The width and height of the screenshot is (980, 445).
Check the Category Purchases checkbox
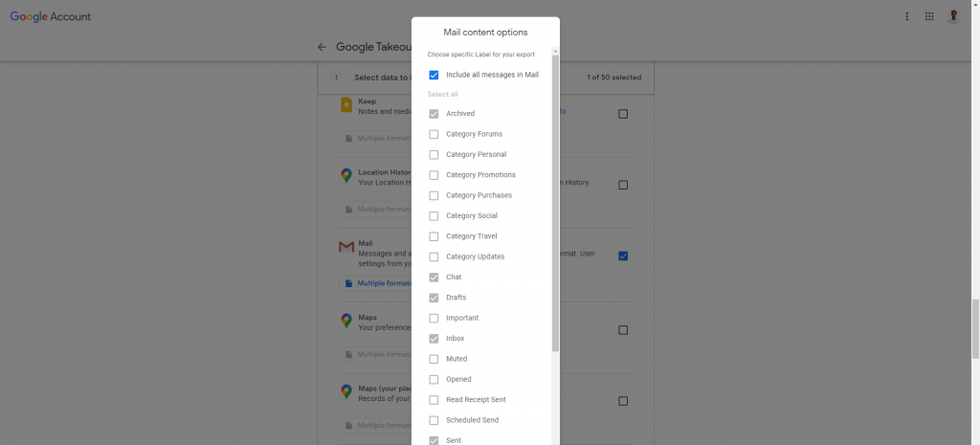434,195
